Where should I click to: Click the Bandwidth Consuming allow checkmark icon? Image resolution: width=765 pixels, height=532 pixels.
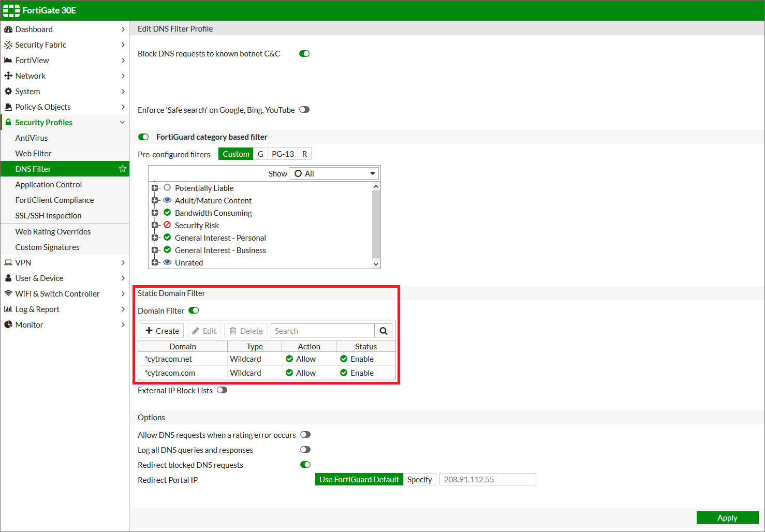click(x=167, y=213)
